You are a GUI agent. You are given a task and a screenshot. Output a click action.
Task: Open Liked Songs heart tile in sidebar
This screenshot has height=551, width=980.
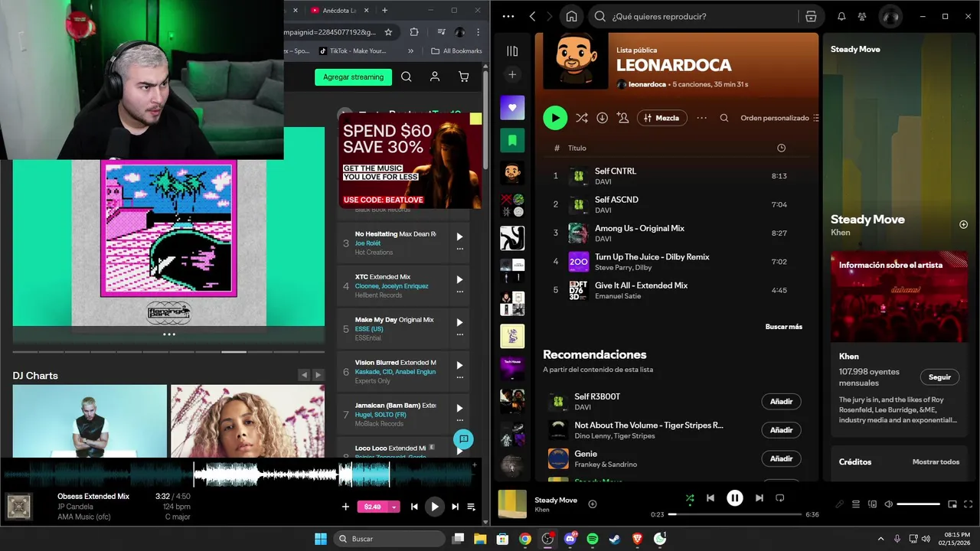click(x=512, y=107)
